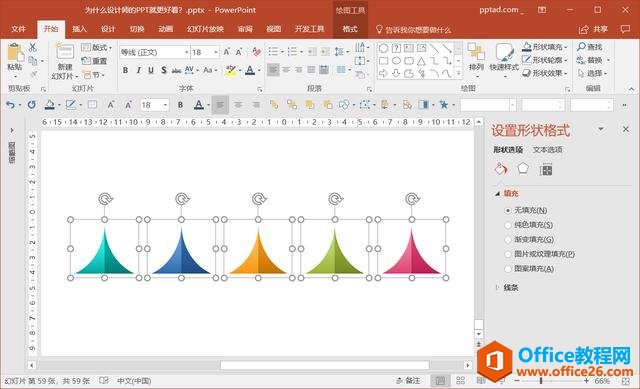
Task: Select Fill & Line paint bucket icon
Action: click(x=501, y=169)
